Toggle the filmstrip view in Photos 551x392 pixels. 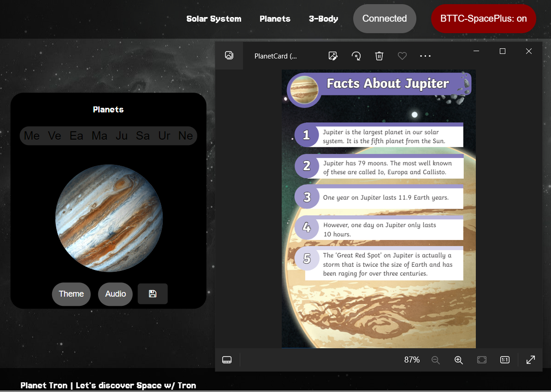227,360
